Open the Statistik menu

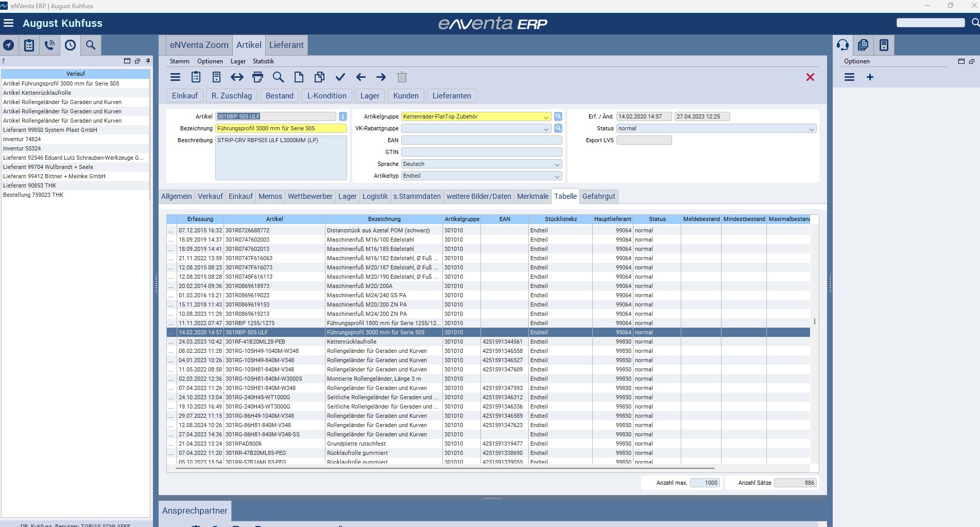coord(263,61)
